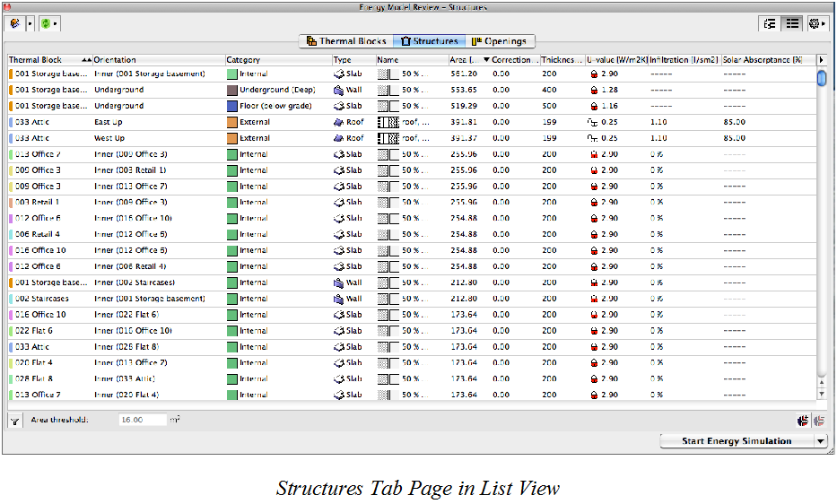
Task: Open the Thermal Blocks tab
Action: [x=346, y=41]
